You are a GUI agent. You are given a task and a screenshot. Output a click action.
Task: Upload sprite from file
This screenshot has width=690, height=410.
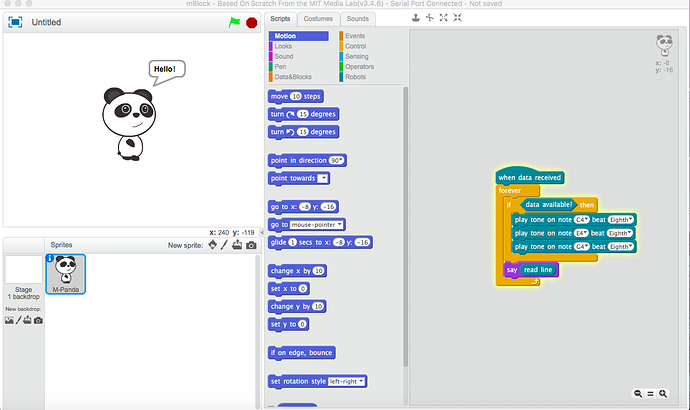pyautogui.click(x=237, y=245)
